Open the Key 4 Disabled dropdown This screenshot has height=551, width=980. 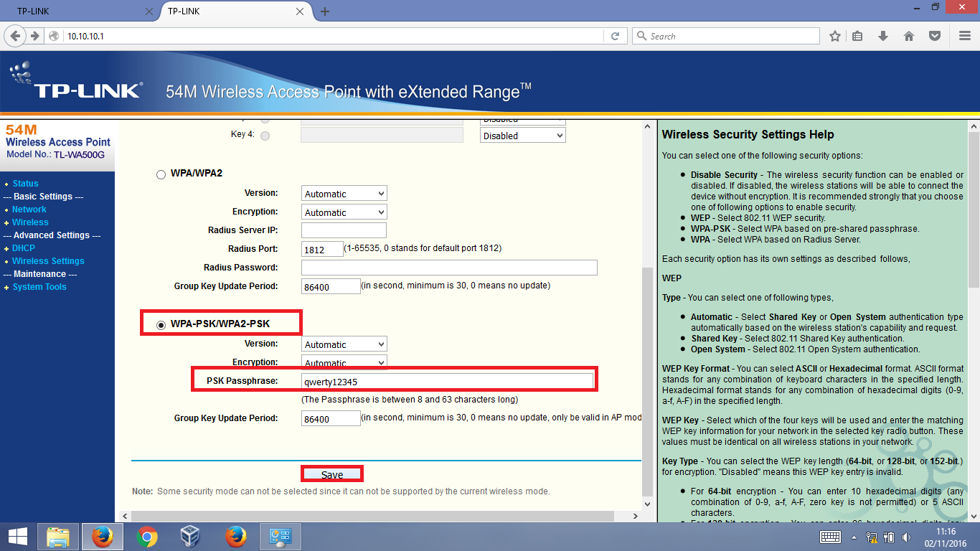(522, 135)
